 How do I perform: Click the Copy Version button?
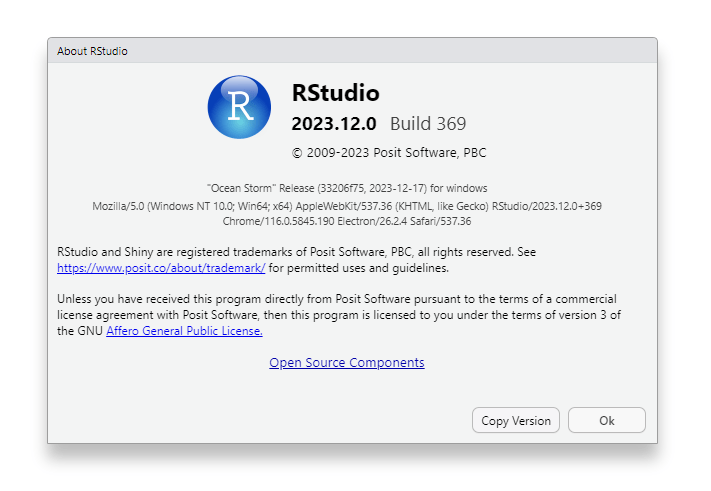tap(516, 420)
